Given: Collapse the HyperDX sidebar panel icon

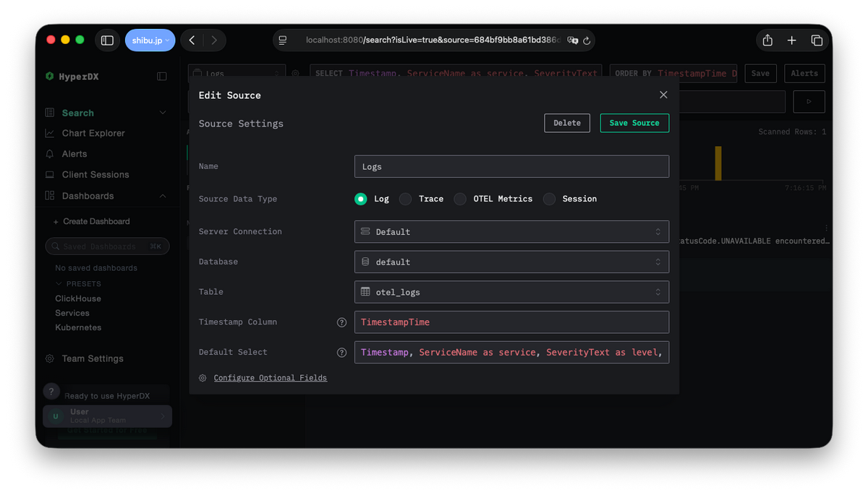Looking at the screenshot, I should (x=162, y=76).
